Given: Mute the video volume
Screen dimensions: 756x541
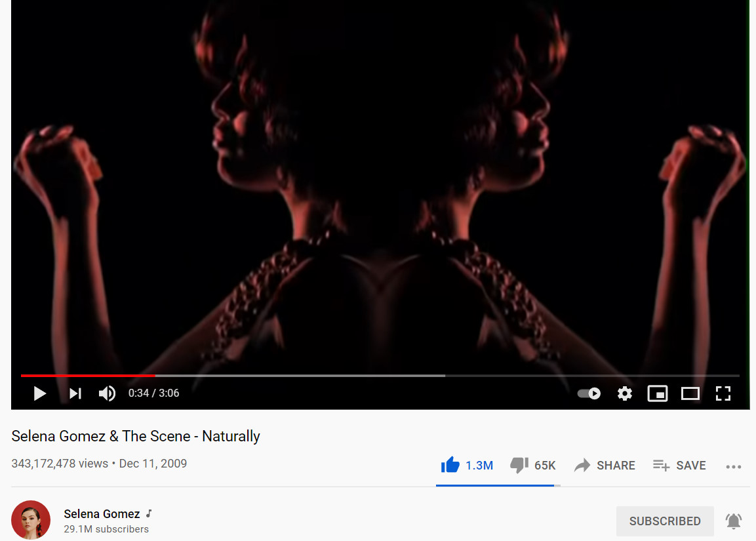Looking at the screenshot, I should [x=107, y=393].
